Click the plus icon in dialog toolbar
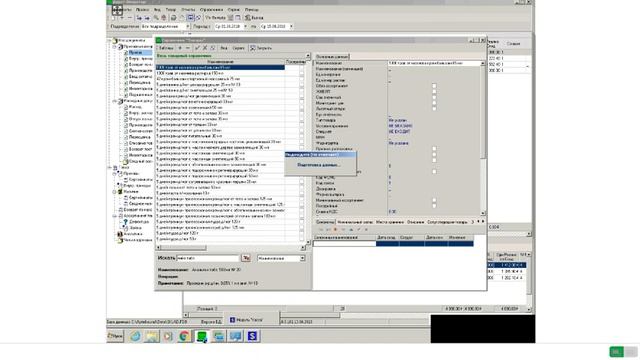 [180, 48]
